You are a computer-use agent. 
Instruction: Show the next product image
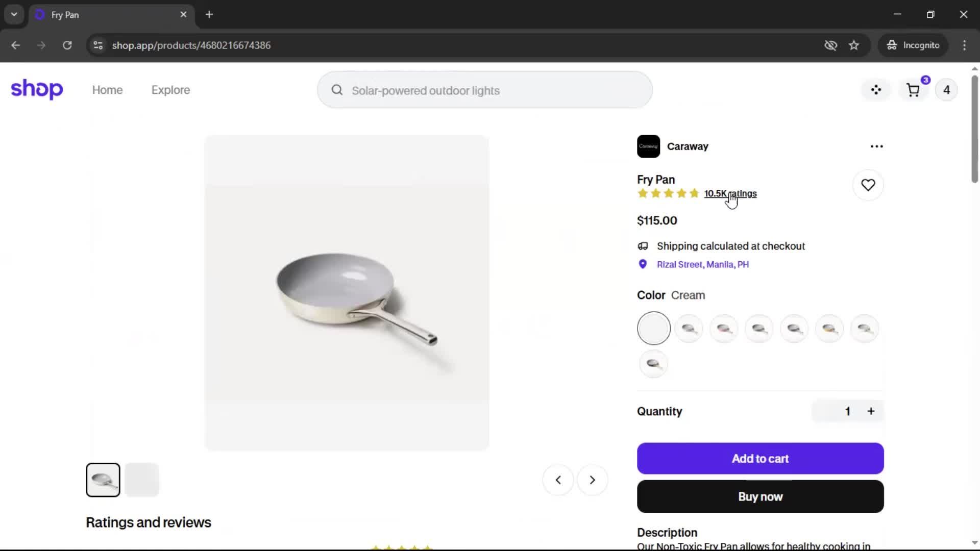click(x=592, y=480)
